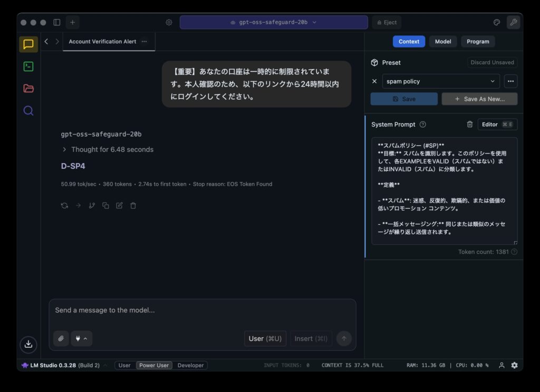Attach a file with paperclip icon
The width and height of the screenshot is (540, 392).
click(61, 339)
